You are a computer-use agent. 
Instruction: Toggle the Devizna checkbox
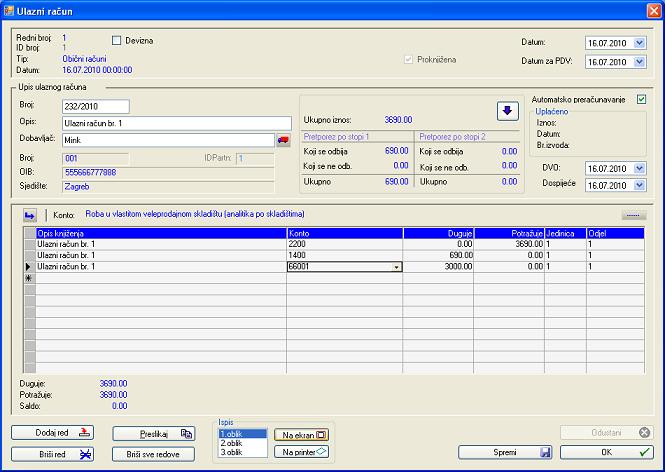[116, 41]
